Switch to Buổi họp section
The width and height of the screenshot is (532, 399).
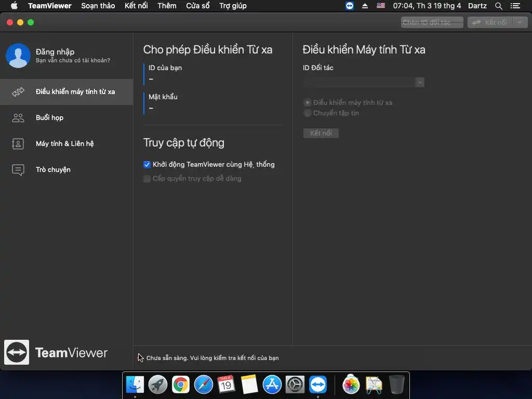[x=66, y=118]
